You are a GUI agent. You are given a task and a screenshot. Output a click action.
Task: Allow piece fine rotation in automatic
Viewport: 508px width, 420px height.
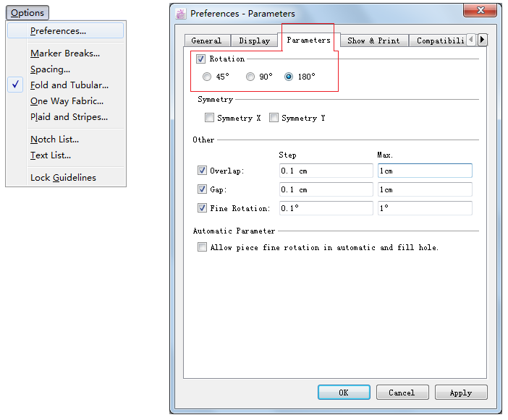pos(202,247)
